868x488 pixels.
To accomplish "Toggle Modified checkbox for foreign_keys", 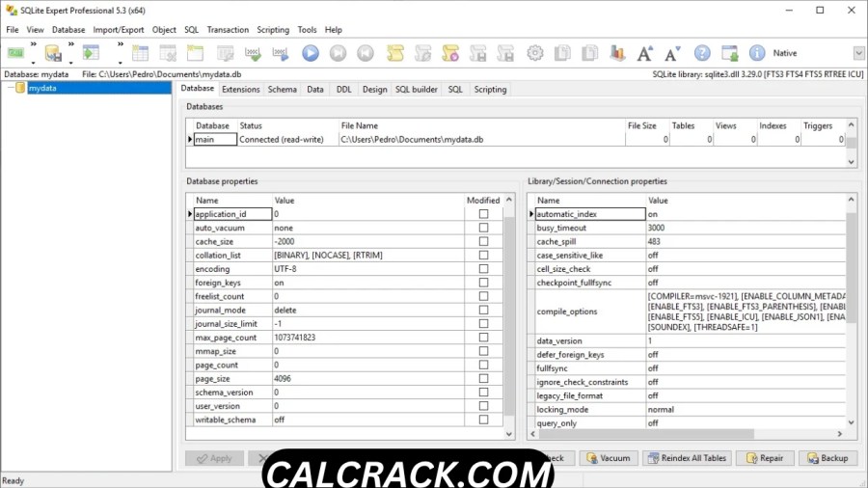I will tap(483, 283).
